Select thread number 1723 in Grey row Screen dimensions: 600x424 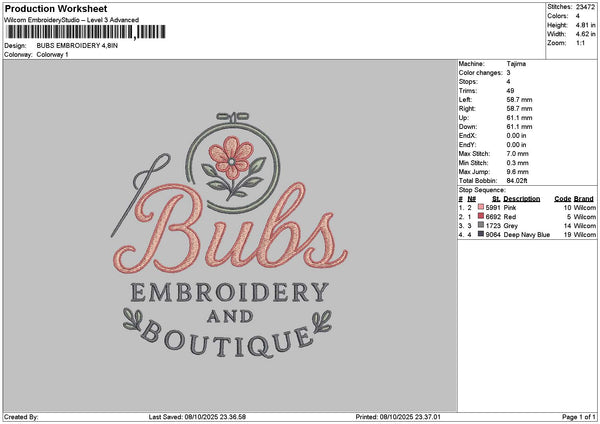coord(493,226)
